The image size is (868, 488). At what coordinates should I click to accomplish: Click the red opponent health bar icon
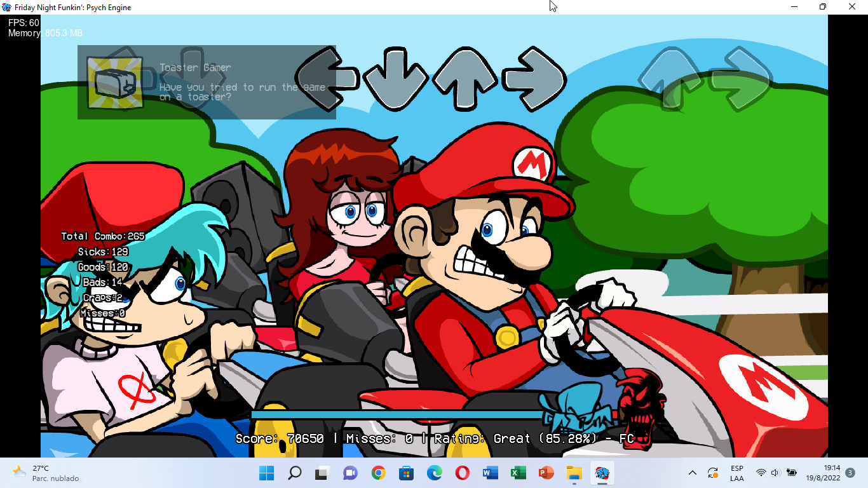(x=642, y=409)
